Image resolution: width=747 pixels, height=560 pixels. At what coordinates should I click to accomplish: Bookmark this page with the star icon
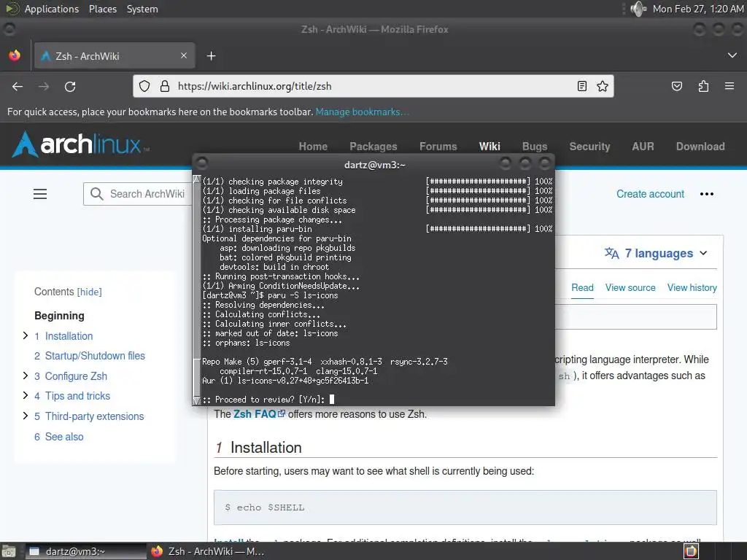click(x=602, y=86)
